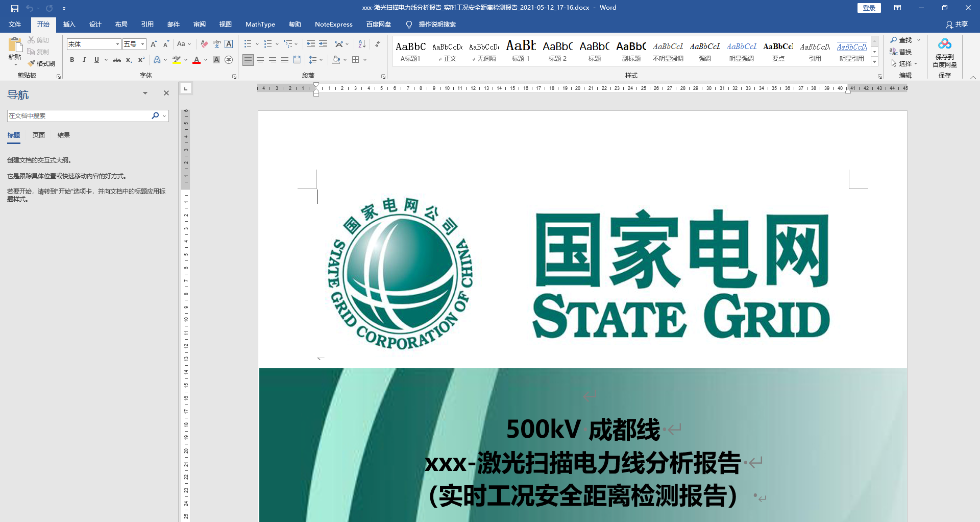
Task: Set justify alignment
Action: [285, 60]
